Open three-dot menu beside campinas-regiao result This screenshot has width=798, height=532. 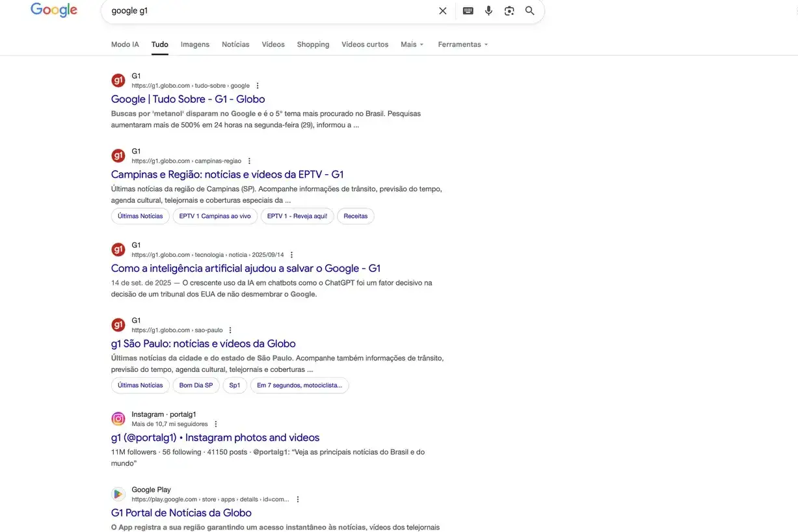249,161
